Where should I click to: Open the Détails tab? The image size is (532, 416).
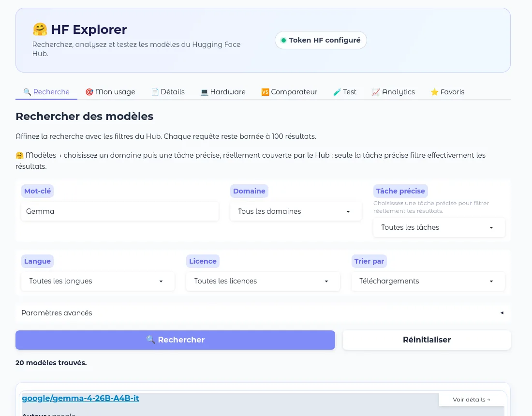[168, 92]
